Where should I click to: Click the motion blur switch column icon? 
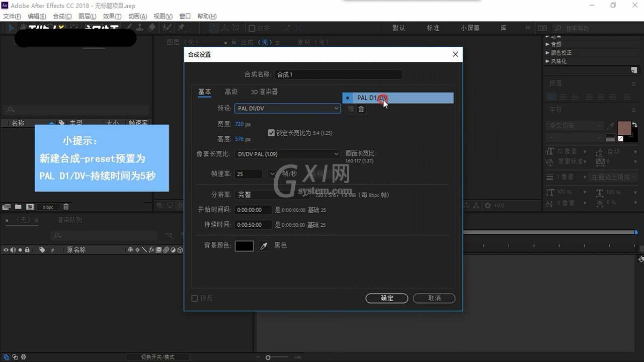[166, 250]
